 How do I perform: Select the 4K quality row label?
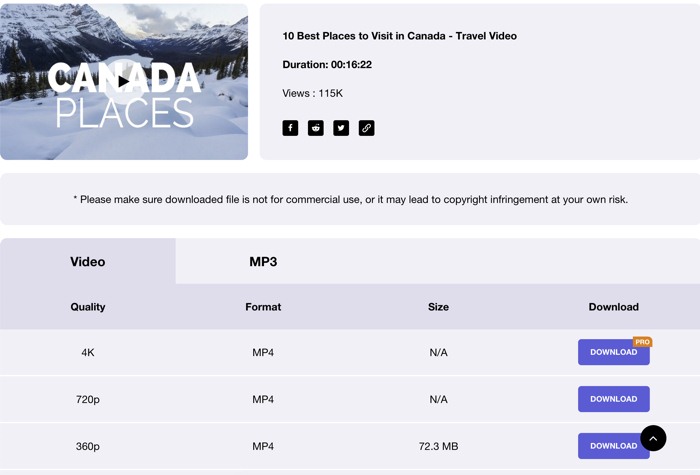tap(88, 353)
